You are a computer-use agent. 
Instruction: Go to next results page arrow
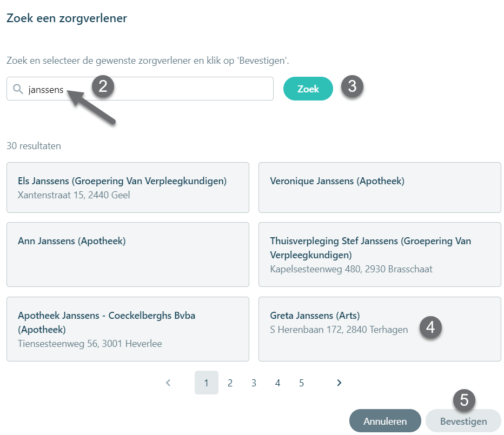339,383
